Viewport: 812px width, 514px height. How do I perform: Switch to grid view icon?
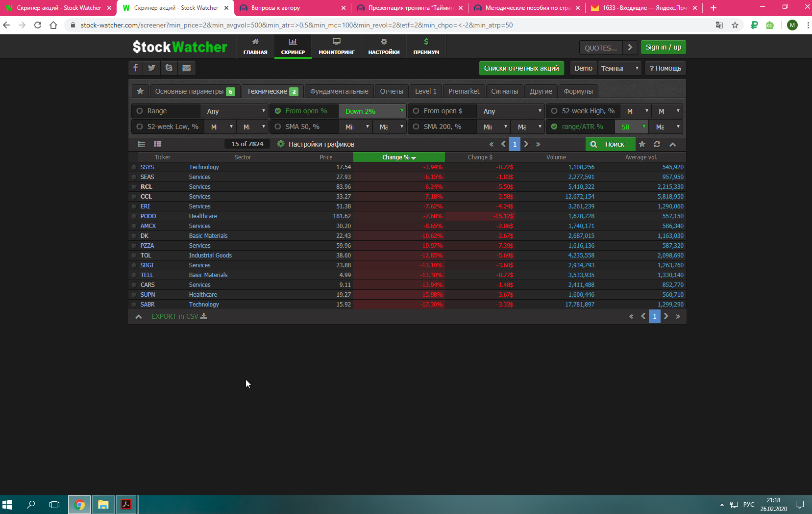(x=158, y=144)
